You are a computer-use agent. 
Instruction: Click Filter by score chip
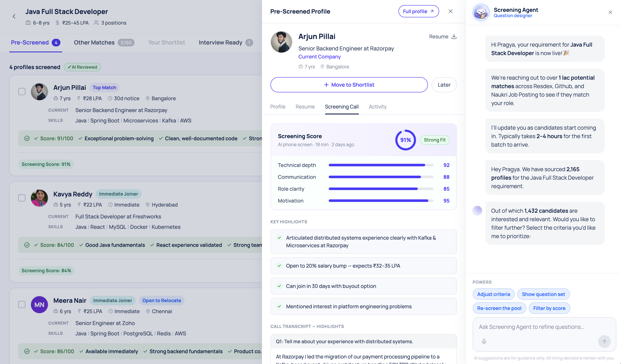coord(549,308)
